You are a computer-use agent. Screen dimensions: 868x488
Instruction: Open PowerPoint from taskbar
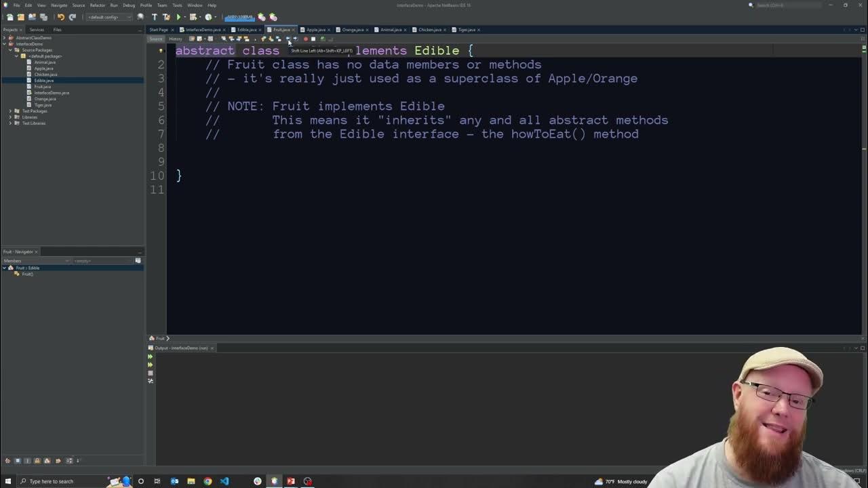[291, 481]
